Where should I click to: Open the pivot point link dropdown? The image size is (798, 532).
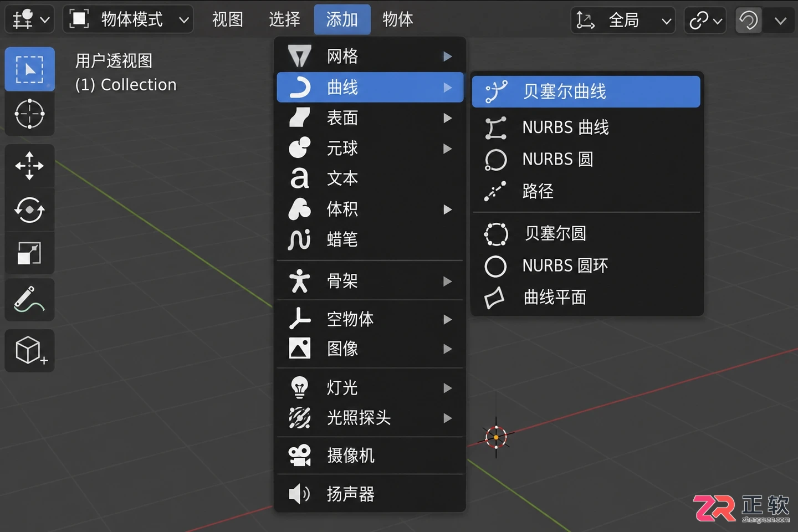[705, 21]
